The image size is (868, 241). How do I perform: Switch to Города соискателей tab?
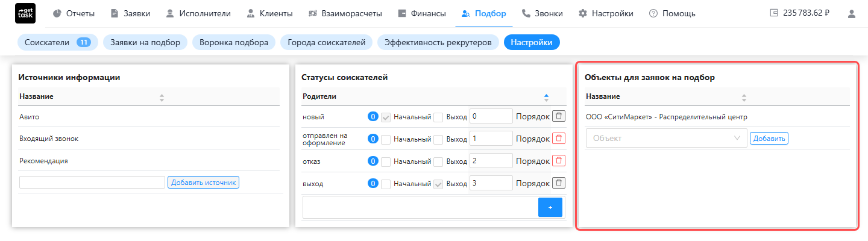(327, 42)
